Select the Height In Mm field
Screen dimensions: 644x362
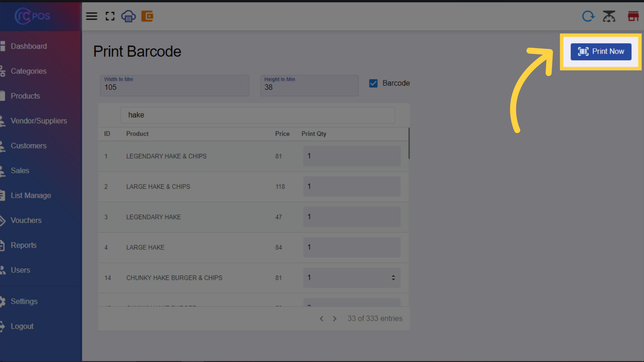[310, 85]
